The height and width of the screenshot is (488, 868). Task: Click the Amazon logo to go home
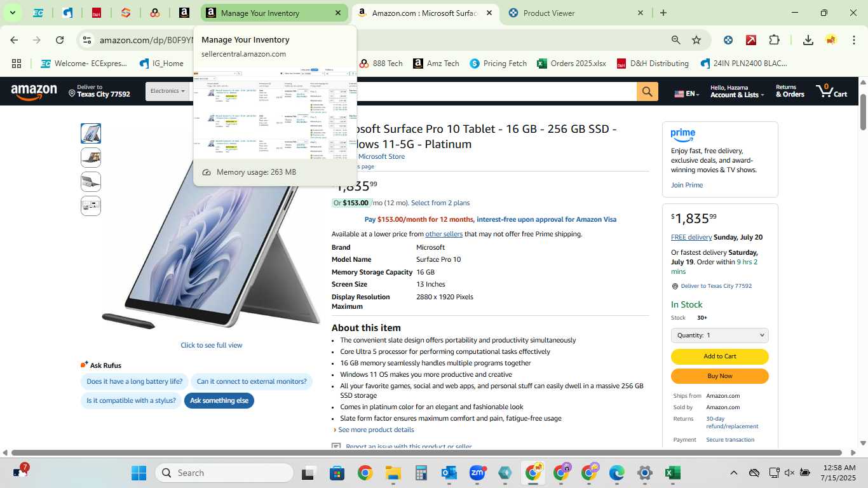point(34,93)
